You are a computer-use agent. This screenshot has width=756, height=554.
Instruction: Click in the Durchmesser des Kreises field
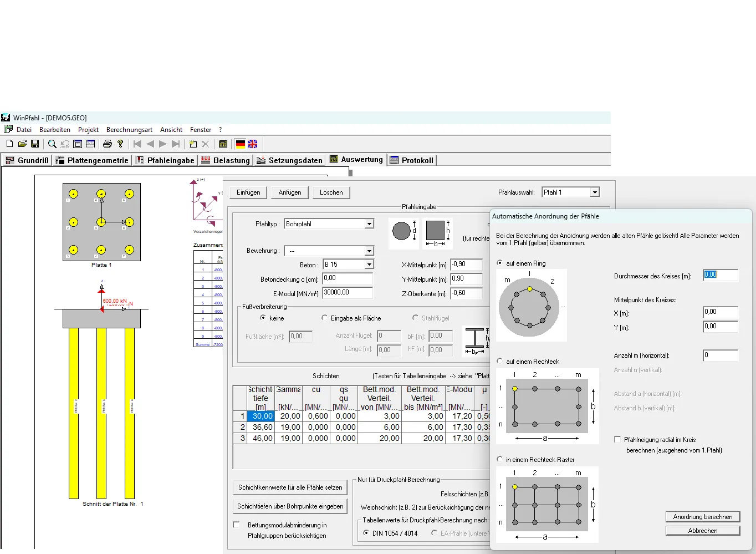(720, 275)
